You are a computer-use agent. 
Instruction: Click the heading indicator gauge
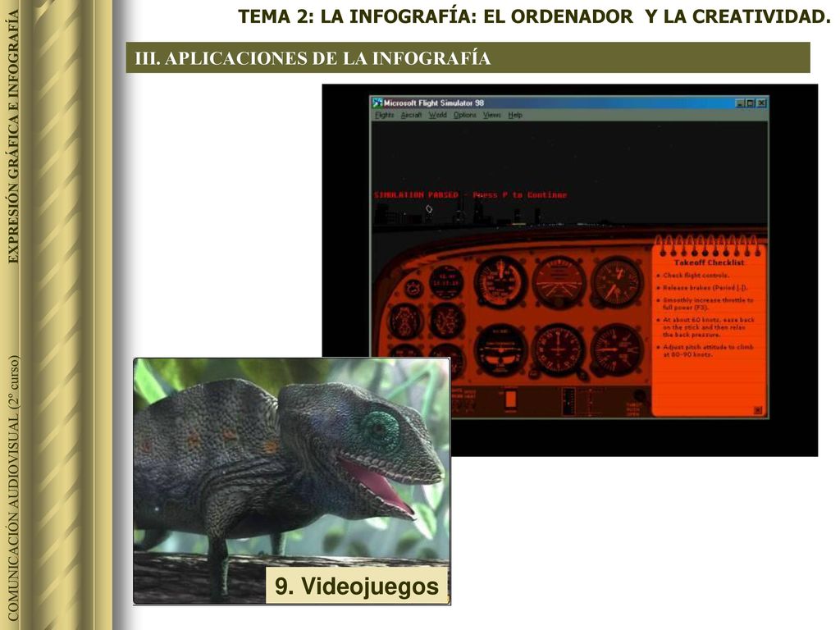coord(558,349)
